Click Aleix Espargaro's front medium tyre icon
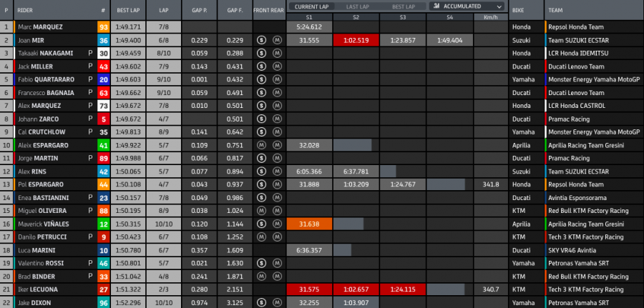Screen dimensions: 644x308 [x=262, y=145]
